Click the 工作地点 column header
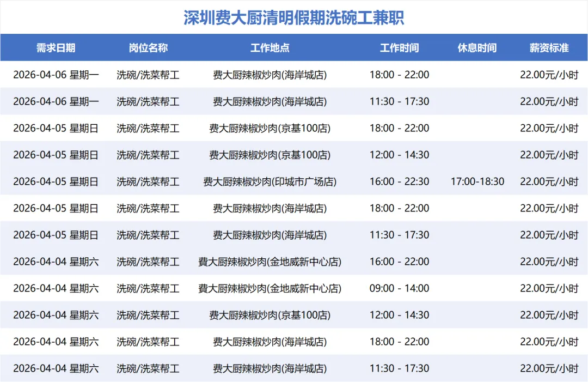 click(x=270, y=47)
